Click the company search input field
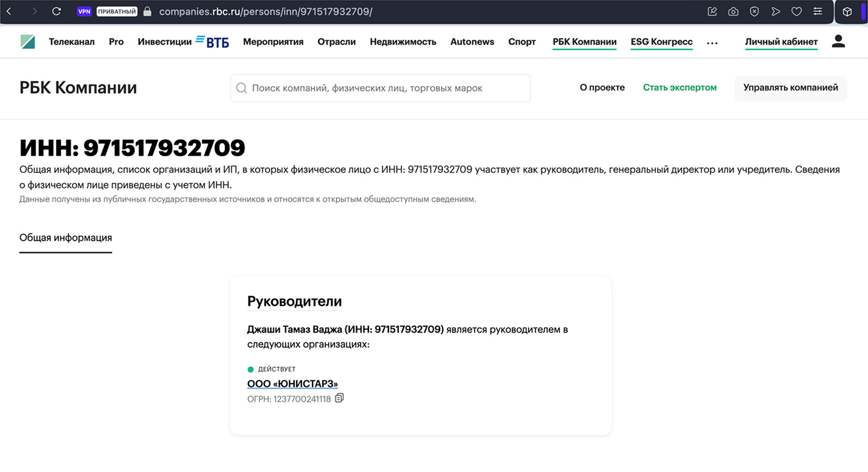This screenshot has height=472, width=868. [x=380, y=88]
